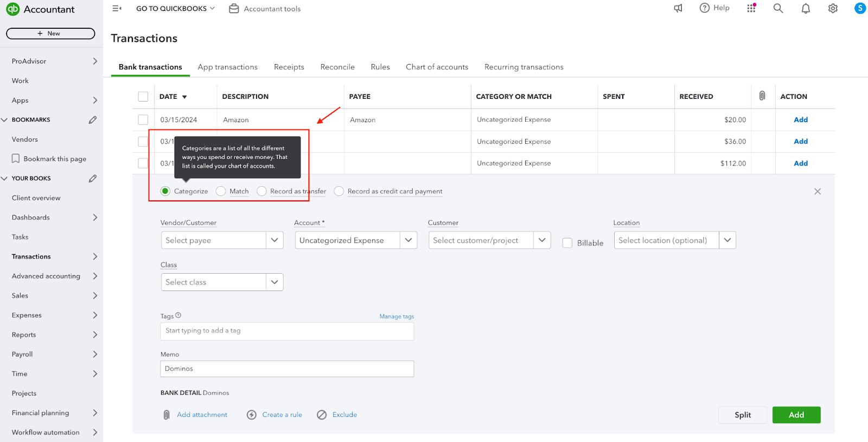The width and height of the screenshot is (868, 442).
Task: Expand the Dashboards sidebar menu
Action: click(x=95, y=217)
